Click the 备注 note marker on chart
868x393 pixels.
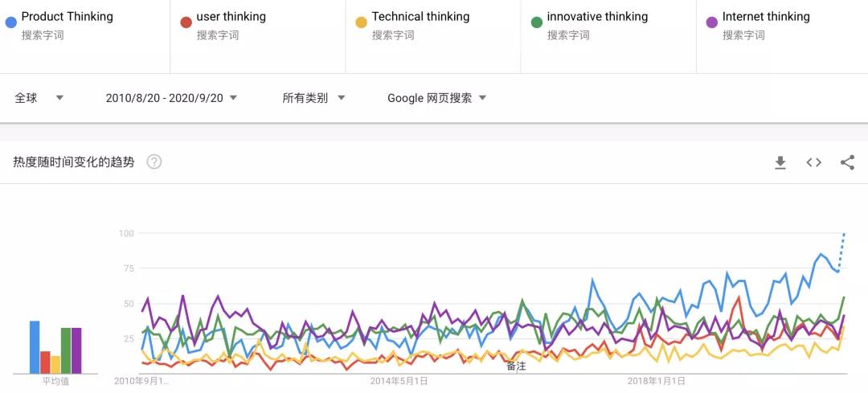tap(516, 366)
